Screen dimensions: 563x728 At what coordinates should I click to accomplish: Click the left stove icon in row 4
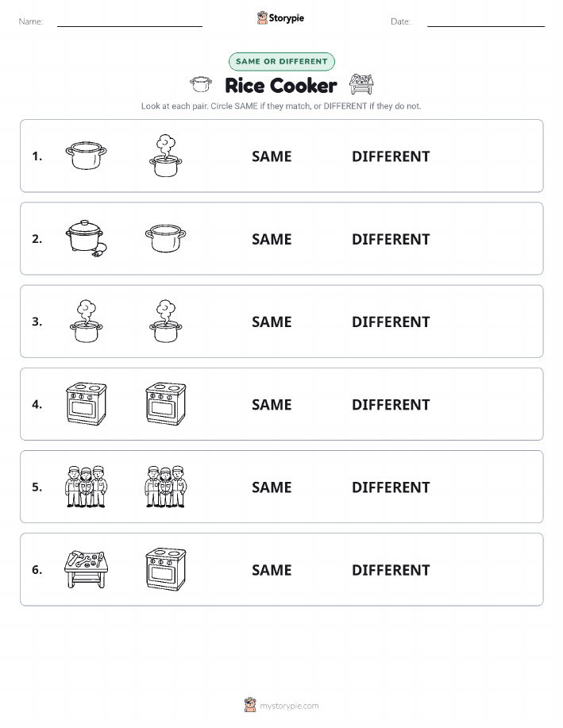[87, 404]
